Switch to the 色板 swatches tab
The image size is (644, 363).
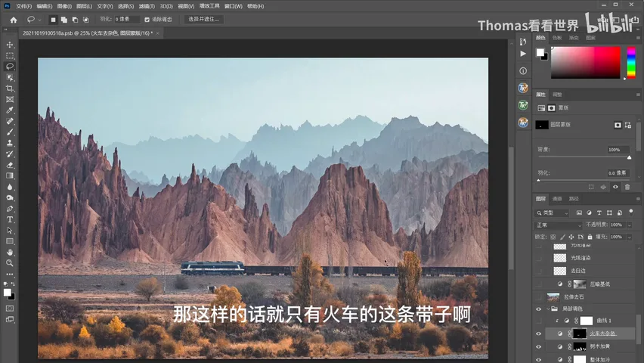coord(557,38)
